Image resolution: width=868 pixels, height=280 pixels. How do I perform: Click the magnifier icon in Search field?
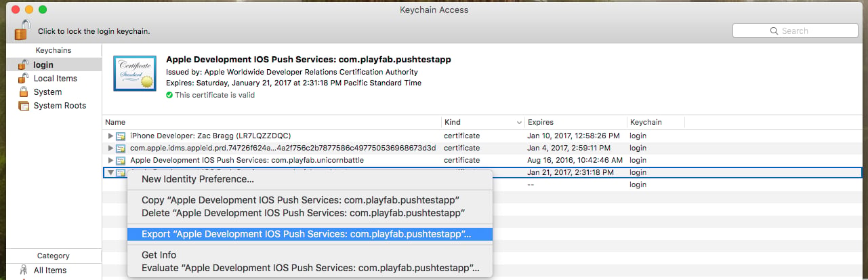tap(774, 31)
